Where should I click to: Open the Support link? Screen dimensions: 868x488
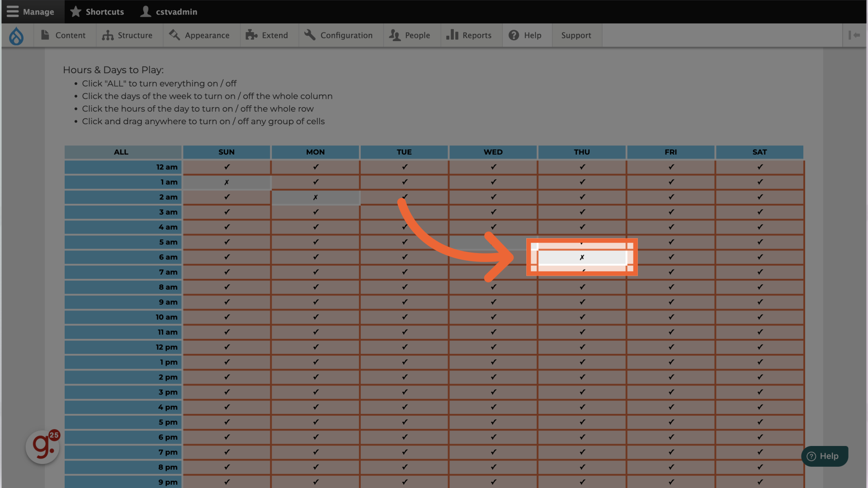click(576, 35)
